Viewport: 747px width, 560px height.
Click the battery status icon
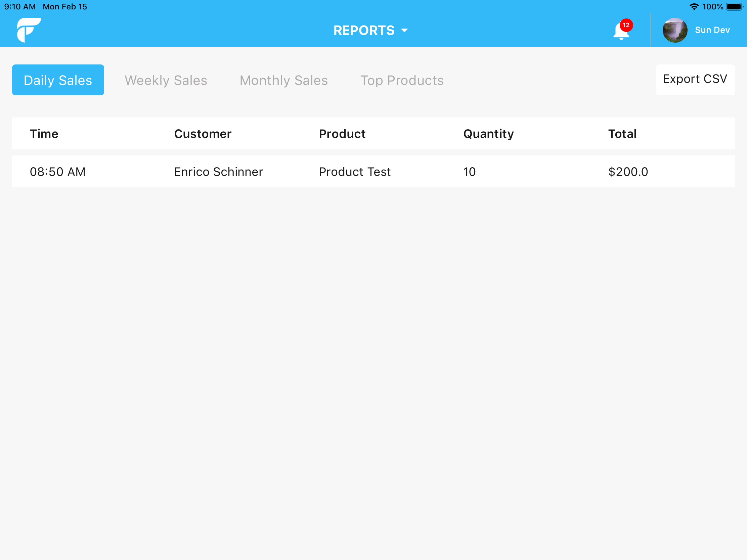[734, 7]
